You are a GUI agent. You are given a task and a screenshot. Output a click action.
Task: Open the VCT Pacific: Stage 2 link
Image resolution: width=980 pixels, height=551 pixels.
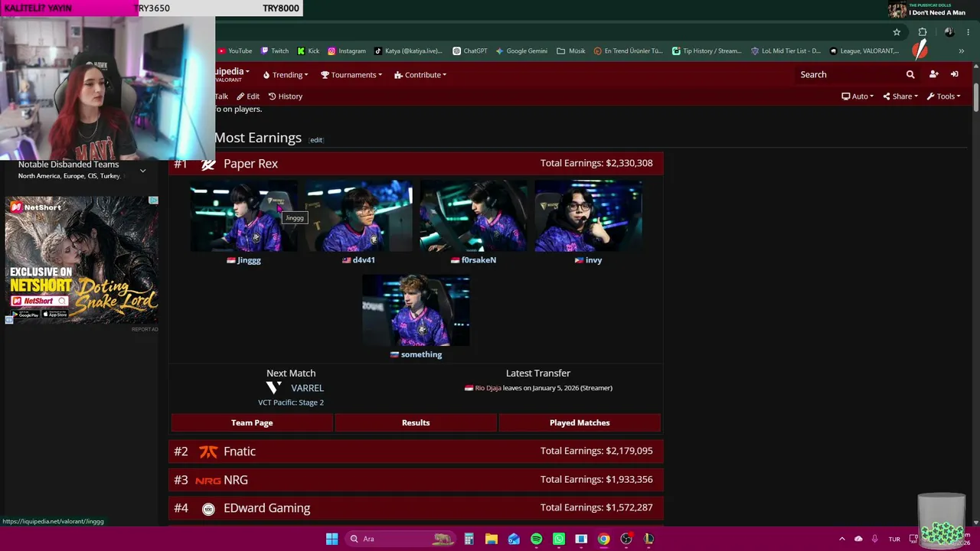[291, 403]
